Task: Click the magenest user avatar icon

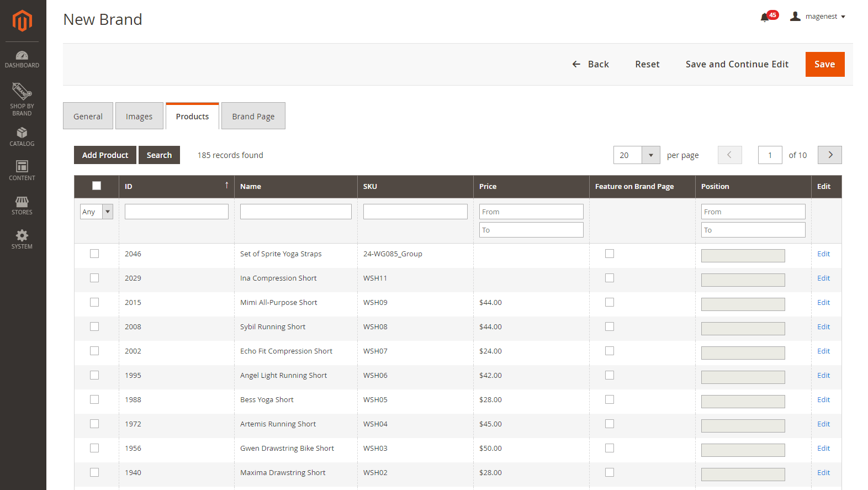Action: [795, 17]
